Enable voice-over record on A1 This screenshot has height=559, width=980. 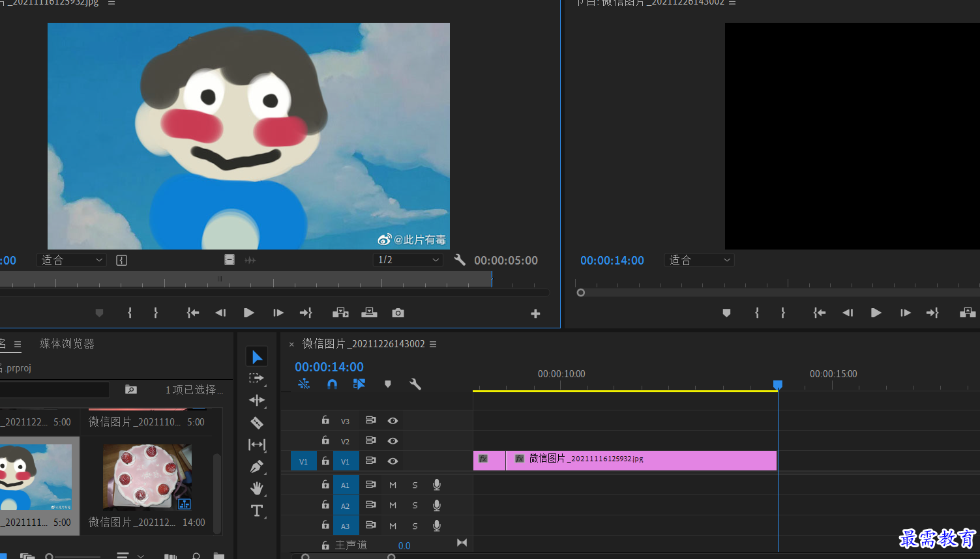[437, 485]
